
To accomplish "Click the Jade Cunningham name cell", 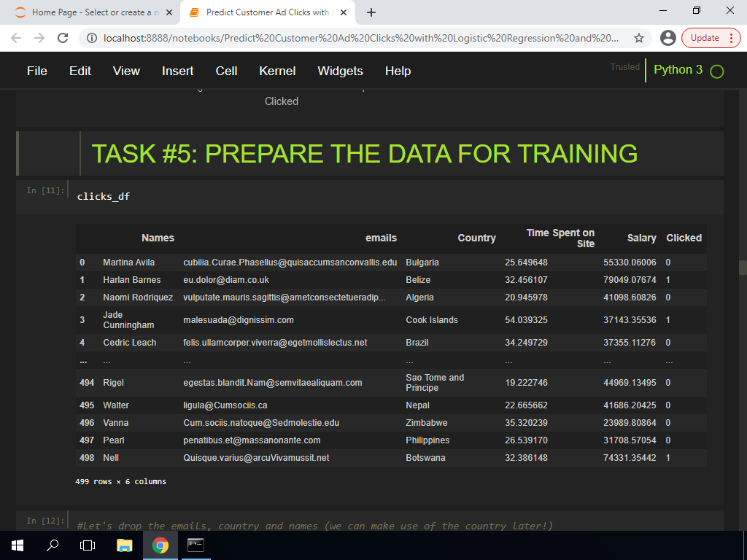I will (128, 320).
